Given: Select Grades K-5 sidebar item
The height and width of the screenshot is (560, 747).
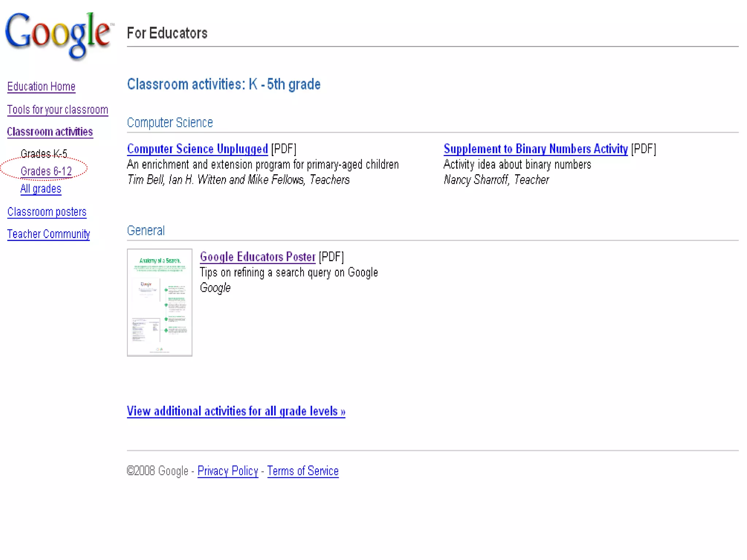Looking at the screenshot, I should click(x=44, y=154).
